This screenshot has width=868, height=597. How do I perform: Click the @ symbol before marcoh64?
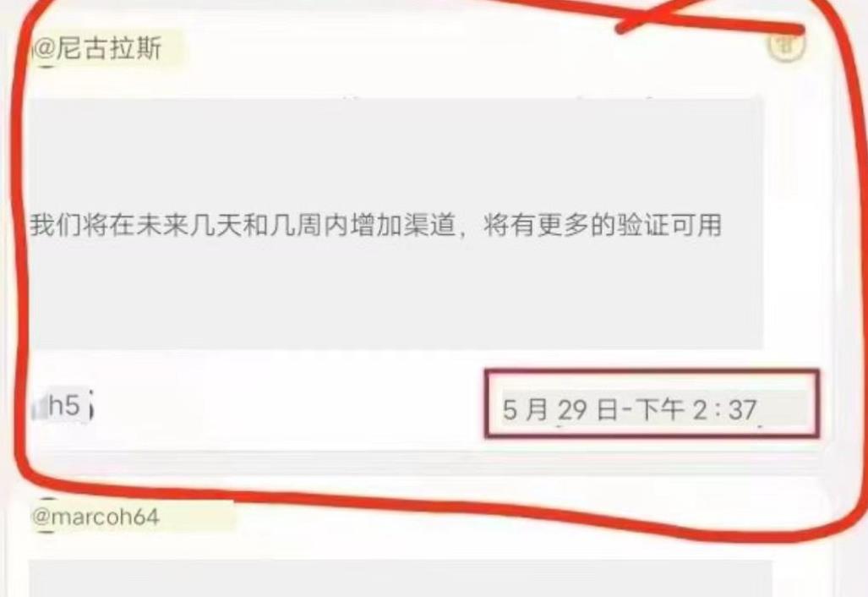point(42,517)
